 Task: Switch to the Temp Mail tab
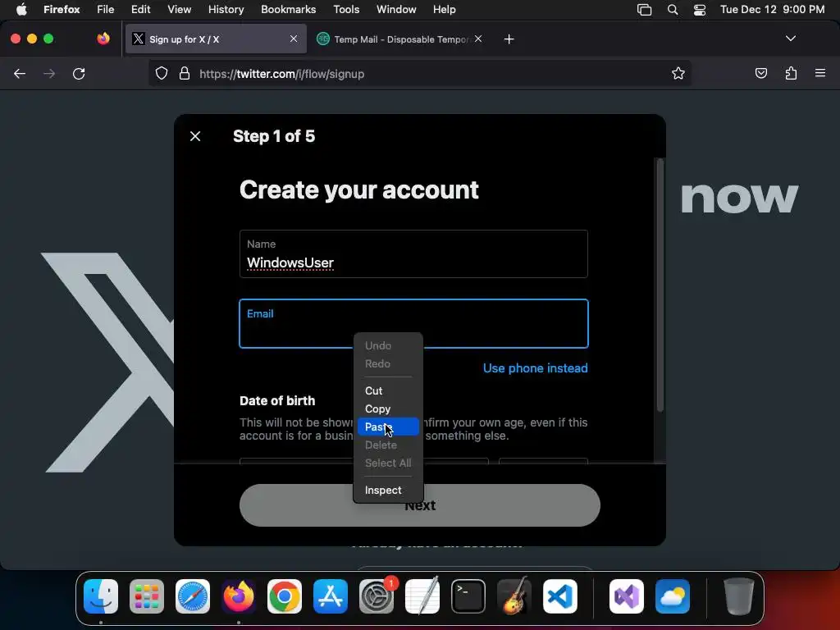point(399,39)
